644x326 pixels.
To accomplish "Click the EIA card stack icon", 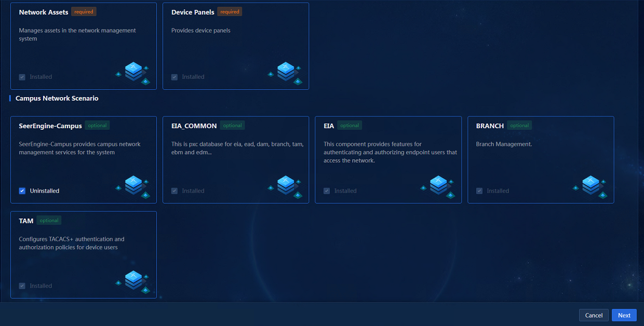I will [x=438, y=187].
